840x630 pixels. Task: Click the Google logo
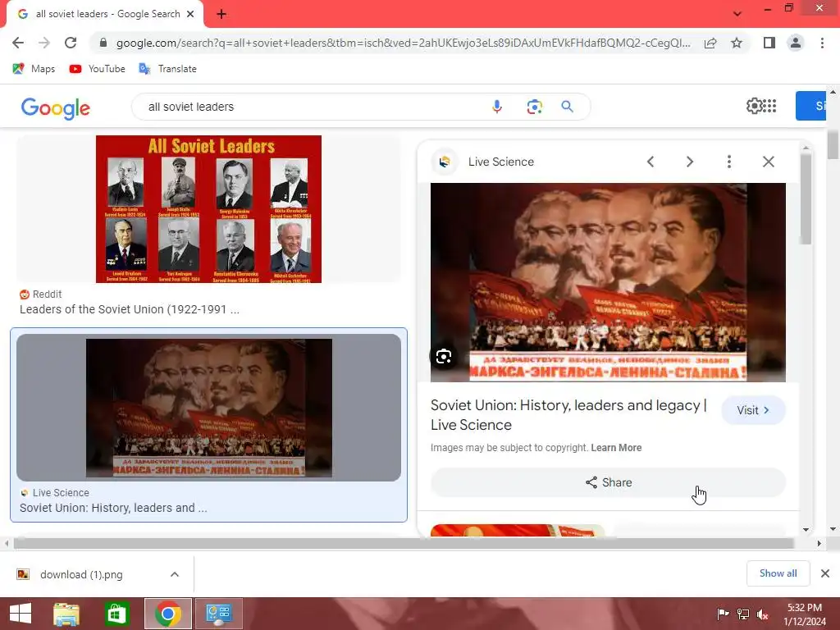[x=56, y=107]
